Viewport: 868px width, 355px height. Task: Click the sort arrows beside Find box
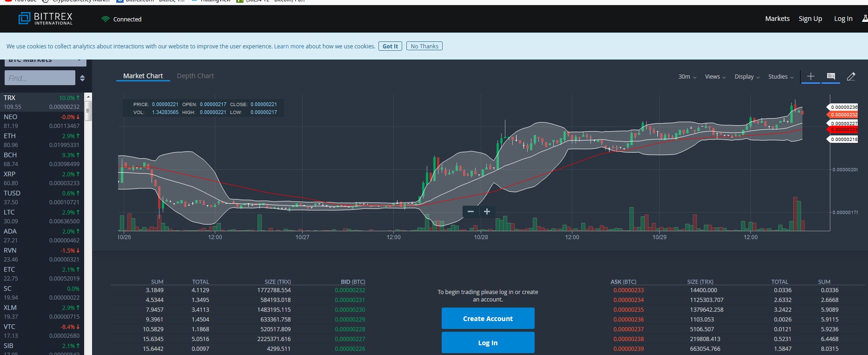82,78
